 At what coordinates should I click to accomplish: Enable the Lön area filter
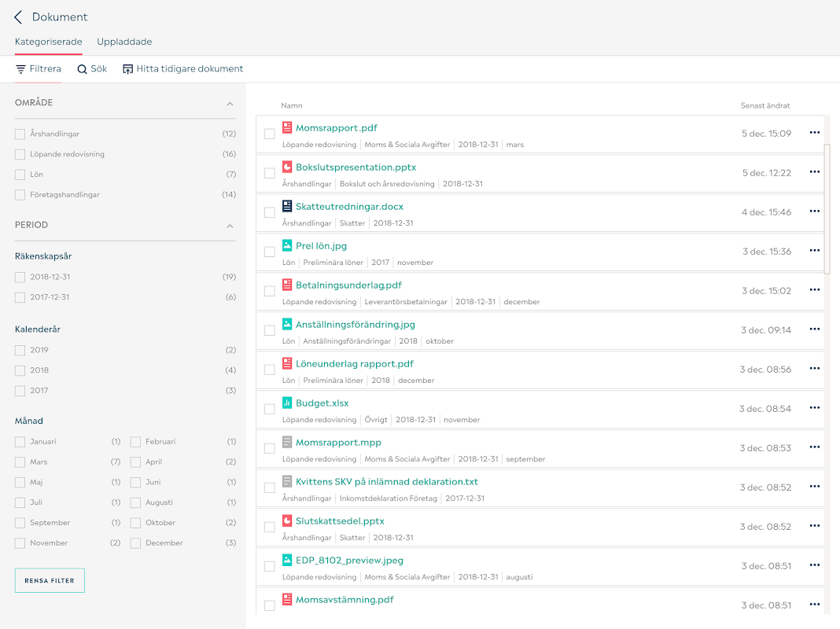point(20,175)
